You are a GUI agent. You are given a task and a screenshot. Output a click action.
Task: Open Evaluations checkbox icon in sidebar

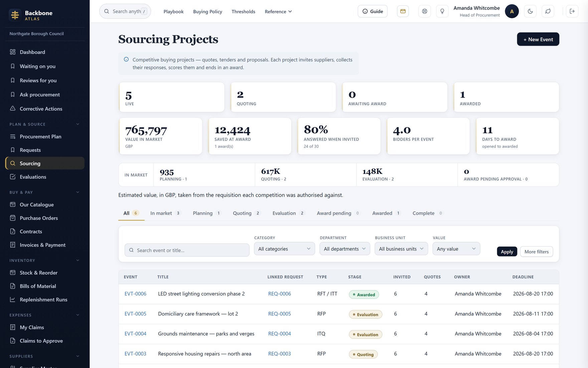pos(13,177)
